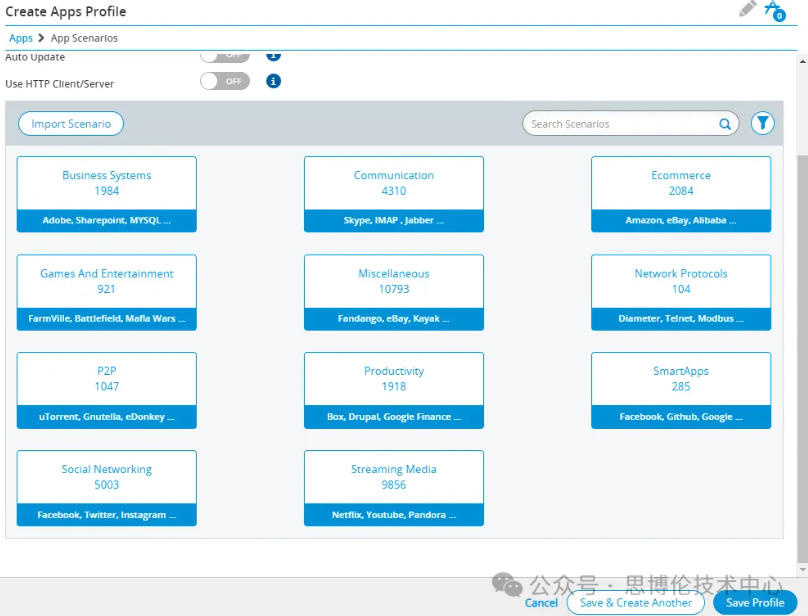Open the test queue icon with badge
The image size is (808, 616).
[x=773, y=10]
